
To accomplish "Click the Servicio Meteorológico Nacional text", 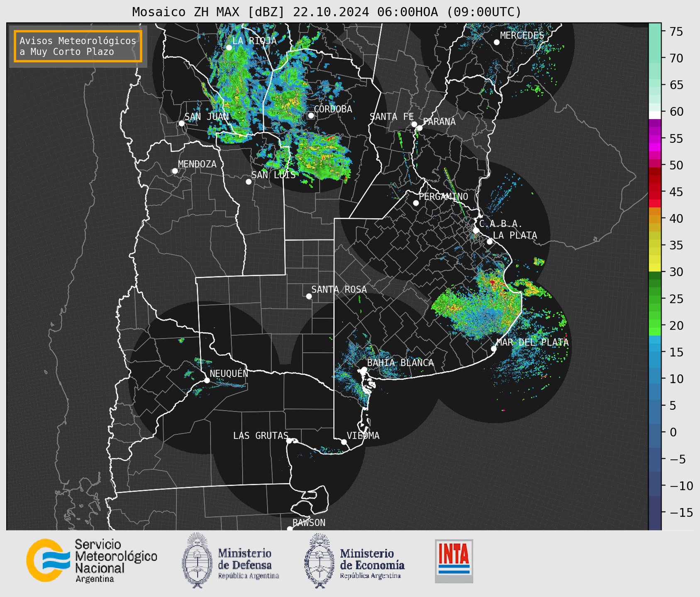I will pyautogui.click(x=116, y=561).
